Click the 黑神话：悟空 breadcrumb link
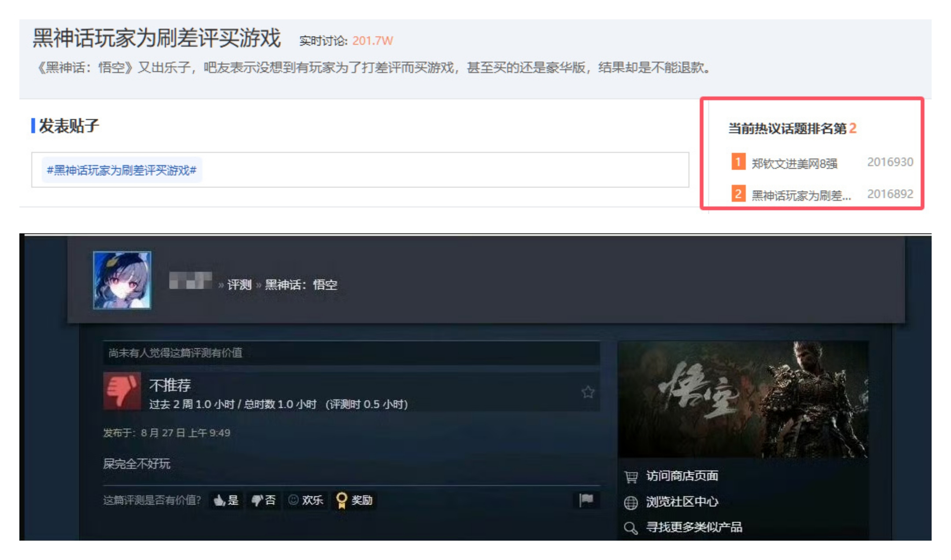Screen dimensions: 951x560 [x=301, y=285]
